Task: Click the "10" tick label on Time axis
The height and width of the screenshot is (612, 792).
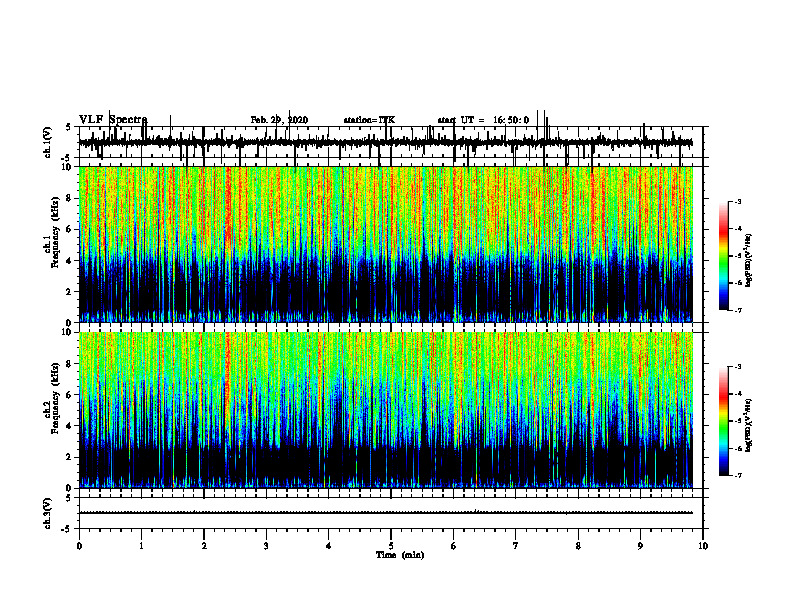Action: click(x=703, y=546)
